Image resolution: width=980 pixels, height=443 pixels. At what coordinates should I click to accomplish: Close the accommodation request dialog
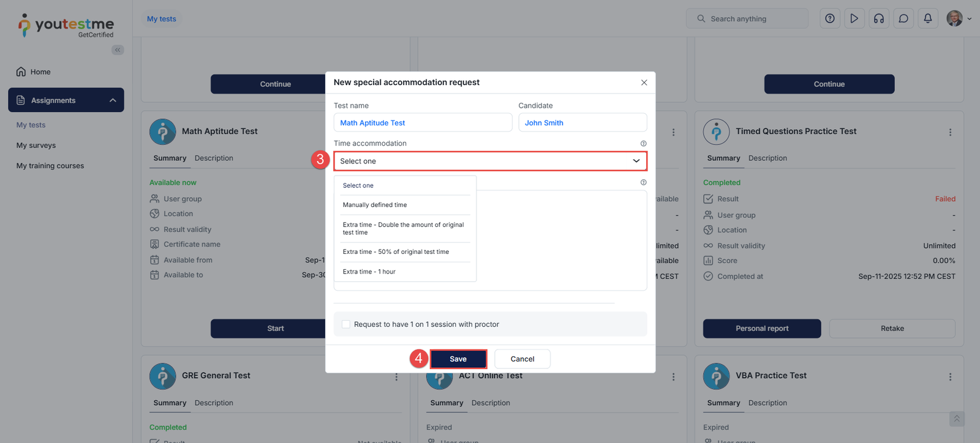click(x=644, y=83)
